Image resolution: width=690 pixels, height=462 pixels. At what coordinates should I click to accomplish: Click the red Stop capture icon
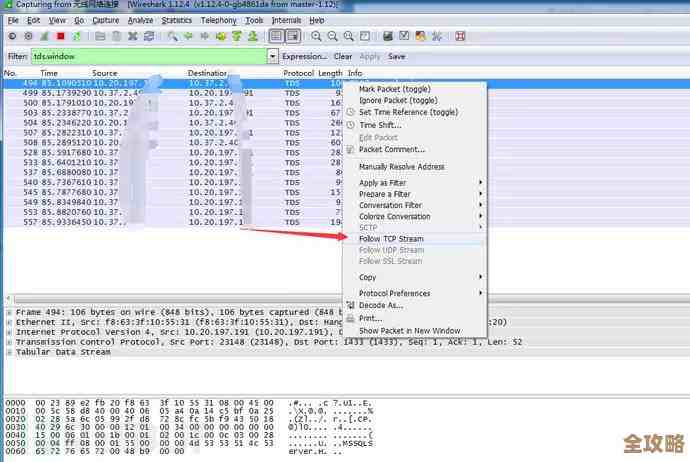click(x=60, y=36)
